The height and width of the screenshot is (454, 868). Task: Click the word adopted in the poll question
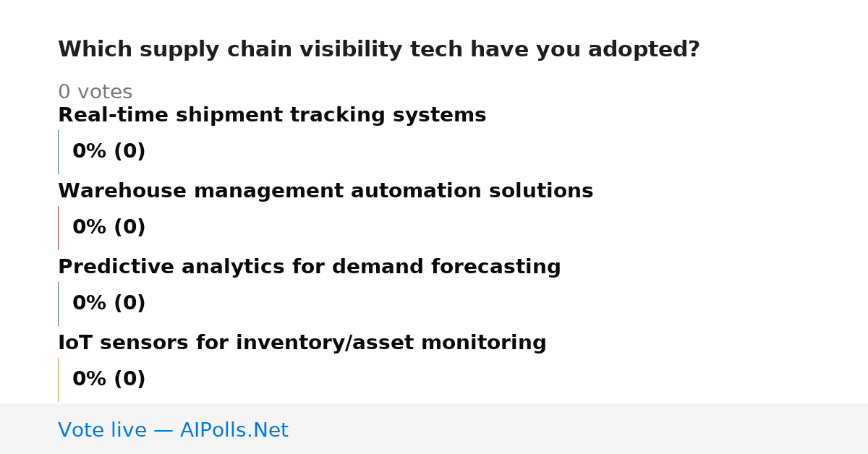point(644,50)
